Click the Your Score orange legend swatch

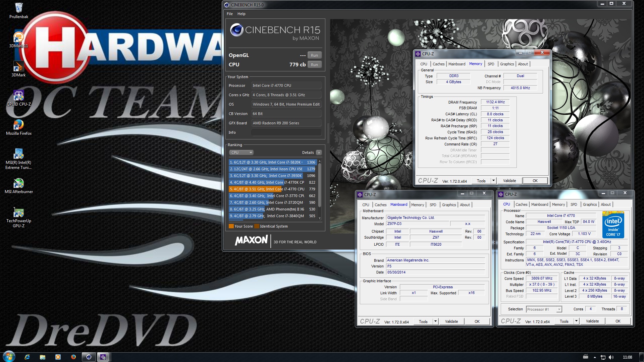[x=231, y=226]
